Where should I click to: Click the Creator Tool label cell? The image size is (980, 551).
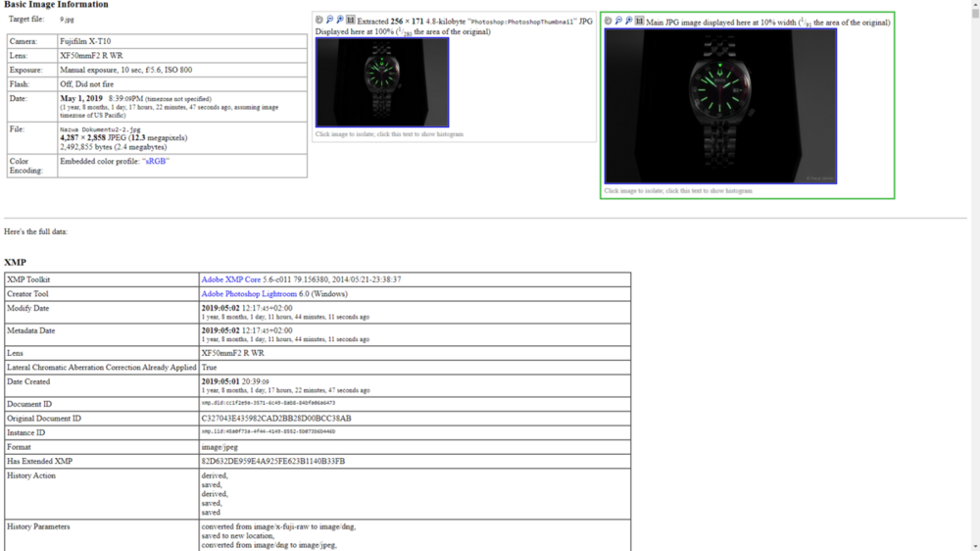click(102, 294)
